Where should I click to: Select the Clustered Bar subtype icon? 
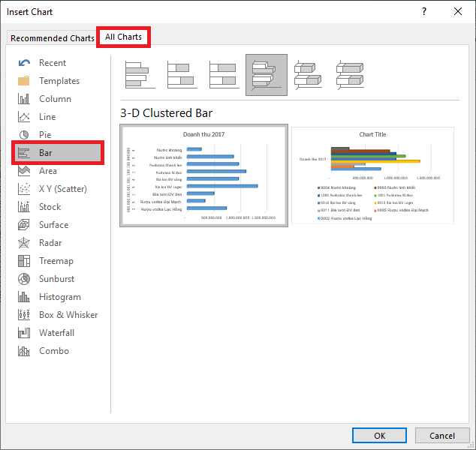(140, 75)
